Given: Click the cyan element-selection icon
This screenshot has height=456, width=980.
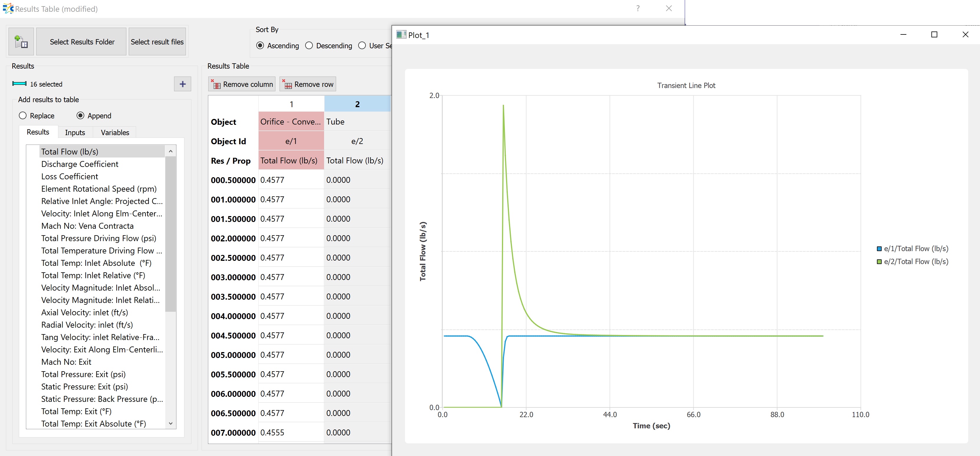Looking at the screenshot, I should 19,84.
